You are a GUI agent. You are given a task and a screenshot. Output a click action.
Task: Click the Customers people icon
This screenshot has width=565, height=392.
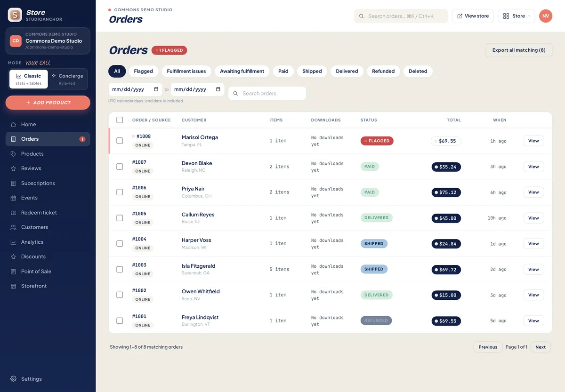(13, 227)
